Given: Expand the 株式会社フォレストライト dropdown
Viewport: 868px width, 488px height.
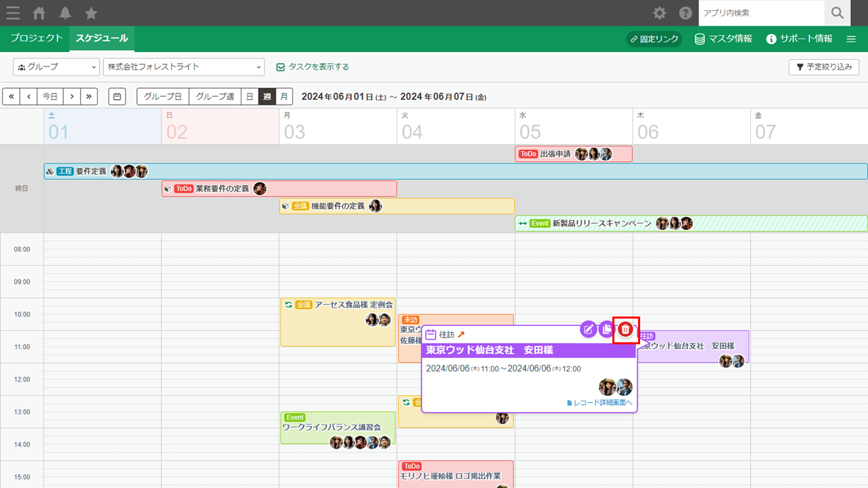Looking at the screenshot, I should click(184, 67).
